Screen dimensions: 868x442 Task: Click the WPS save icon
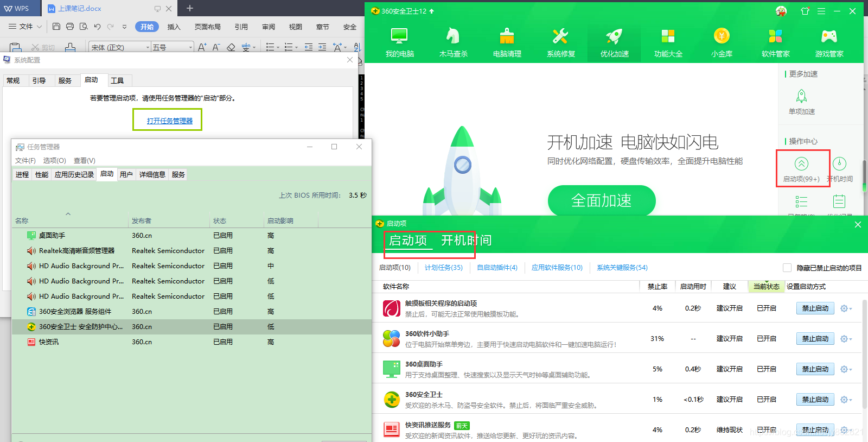click(x=56, y=26)
